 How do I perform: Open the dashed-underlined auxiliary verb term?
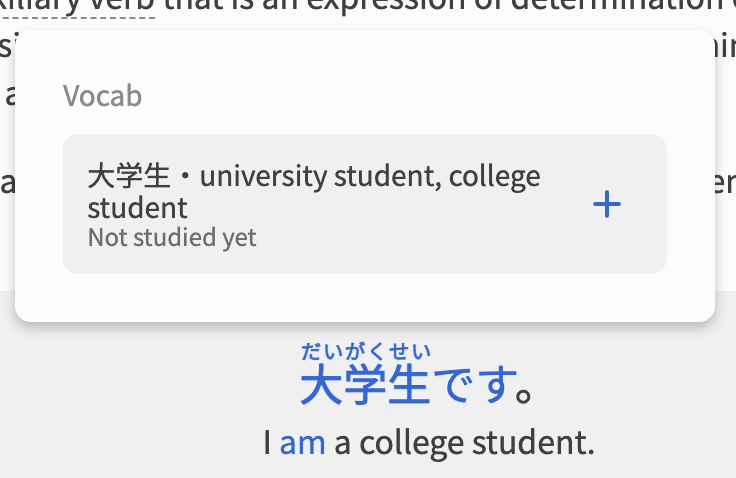tap(77, 7)
